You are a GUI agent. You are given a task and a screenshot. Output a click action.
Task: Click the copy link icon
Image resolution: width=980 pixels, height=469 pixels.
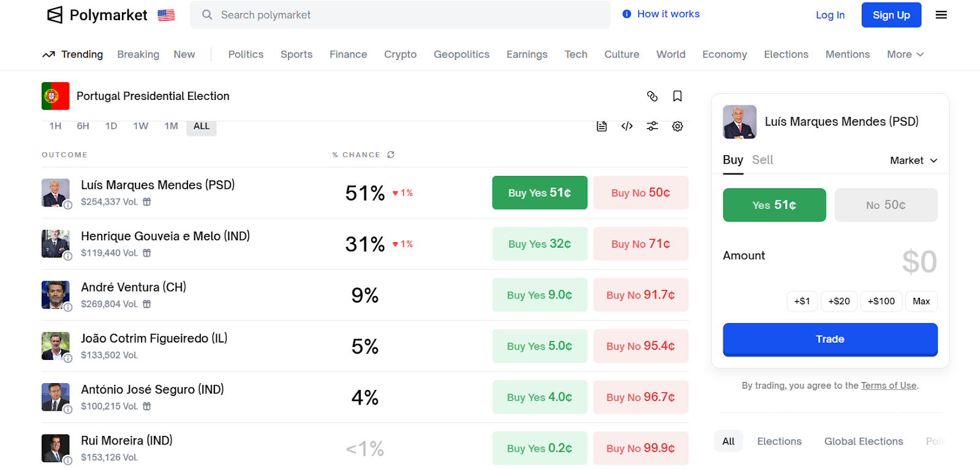tap(652, 96)
